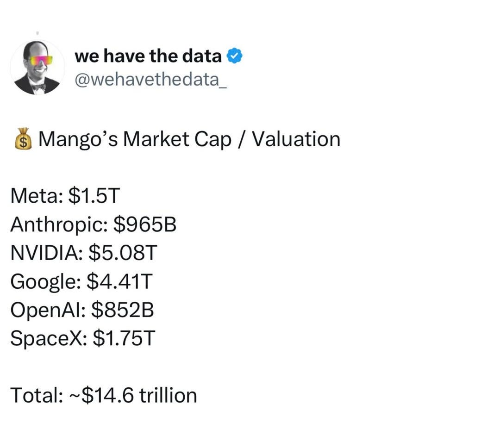Open the @wehavethedata_ handle
Screen dimensions: 500x448
pyautogui.click(x=150, y=80)
